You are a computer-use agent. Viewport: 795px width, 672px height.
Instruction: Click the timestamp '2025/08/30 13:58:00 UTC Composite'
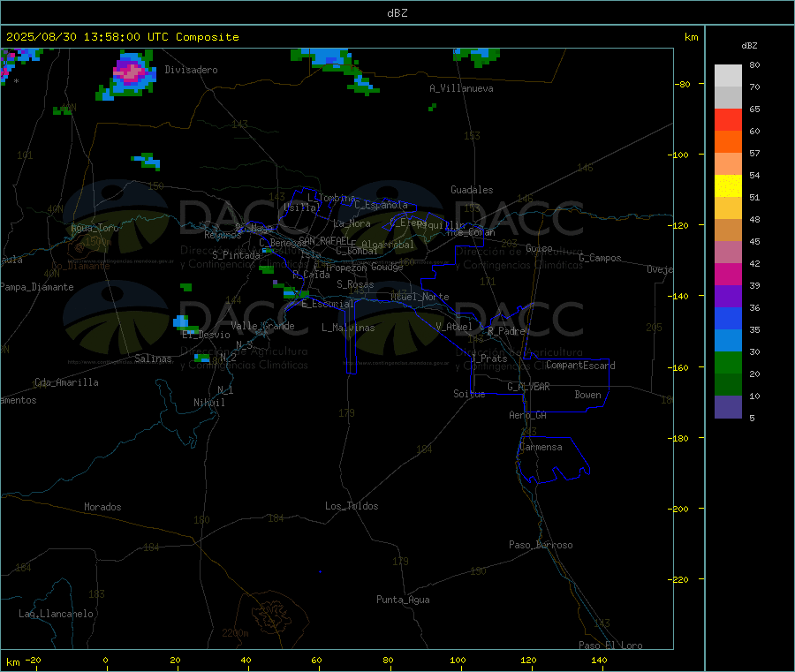[122, 37]
